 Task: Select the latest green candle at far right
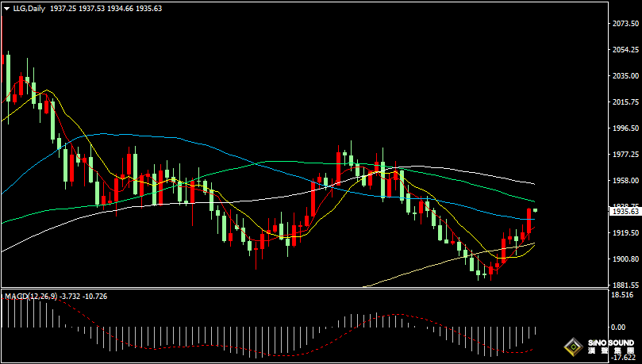click(535, 210)
